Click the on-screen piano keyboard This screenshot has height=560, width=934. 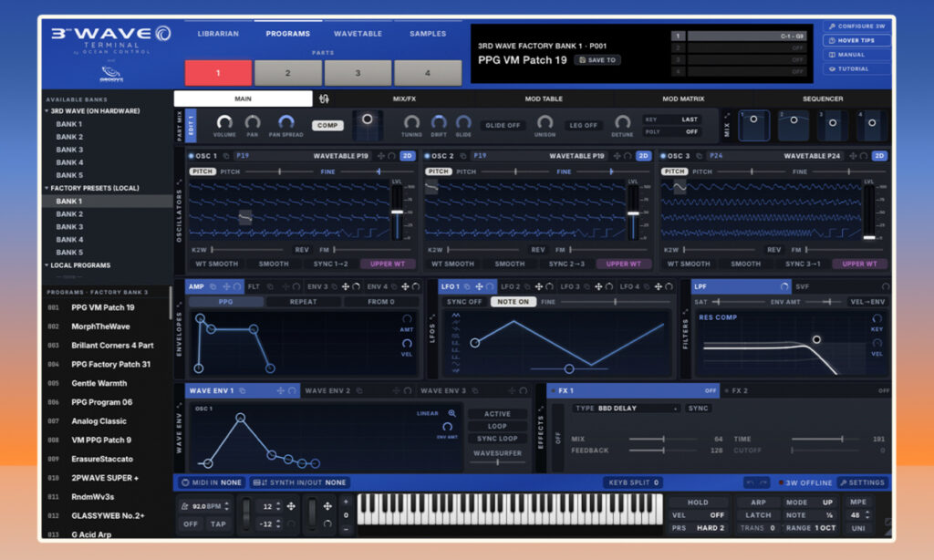coord(509,509)
